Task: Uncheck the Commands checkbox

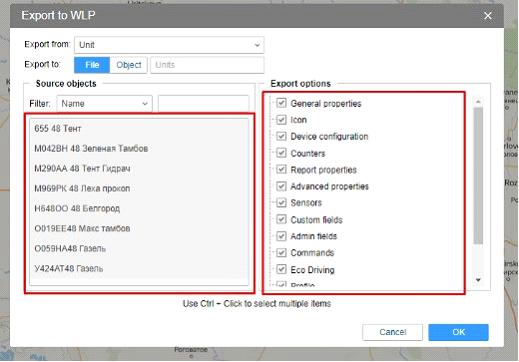Action: [x=281, y=253]
